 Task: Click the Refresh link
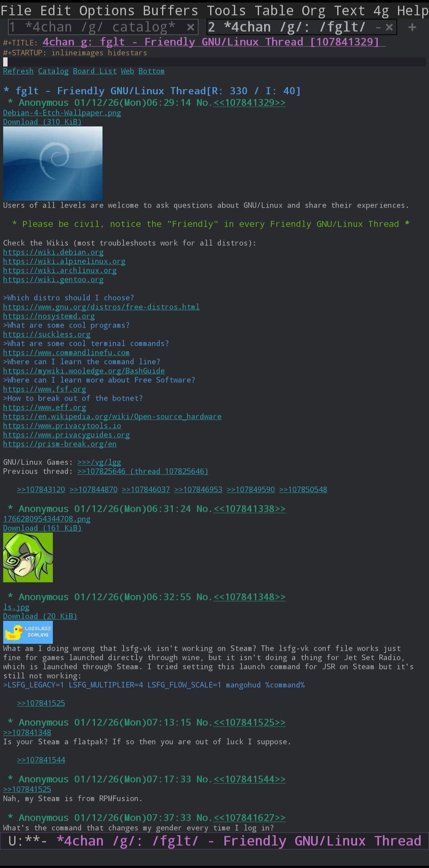18,71
